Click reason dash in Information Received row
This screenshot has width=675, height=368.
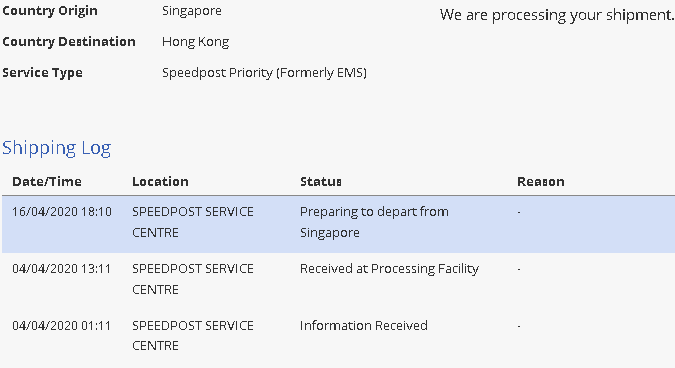519,326
